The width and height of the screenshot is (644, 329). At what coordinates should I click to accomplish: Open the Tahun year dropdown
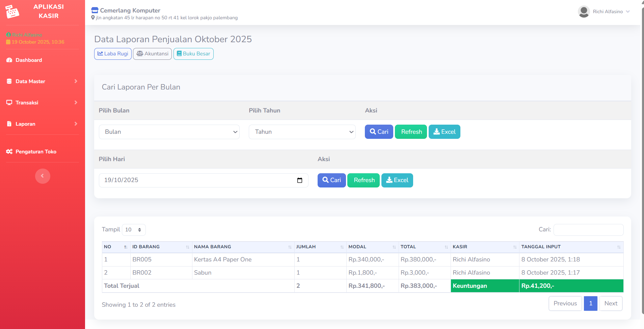coord(302,132)
